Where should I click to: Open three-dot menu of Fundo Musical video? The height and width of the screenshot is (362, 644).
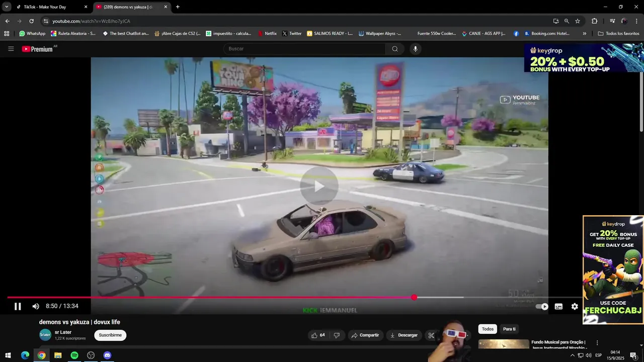click(x=597, y=343)
